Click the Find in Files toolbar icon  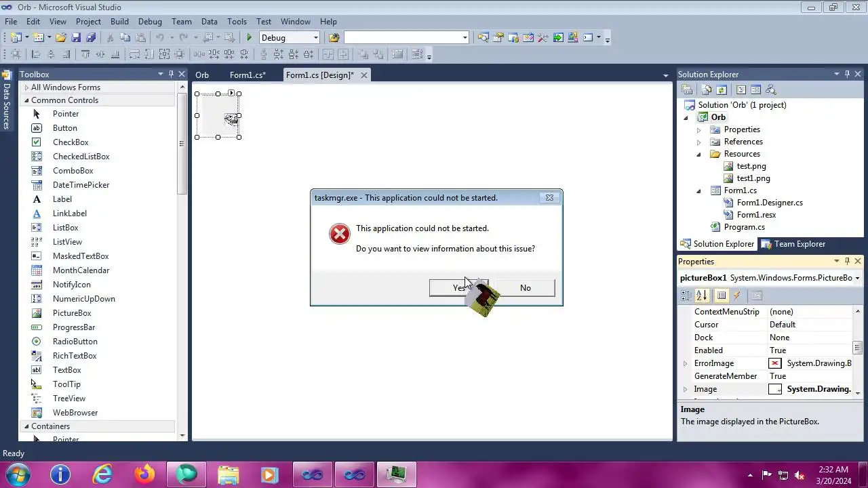[334, 38]
